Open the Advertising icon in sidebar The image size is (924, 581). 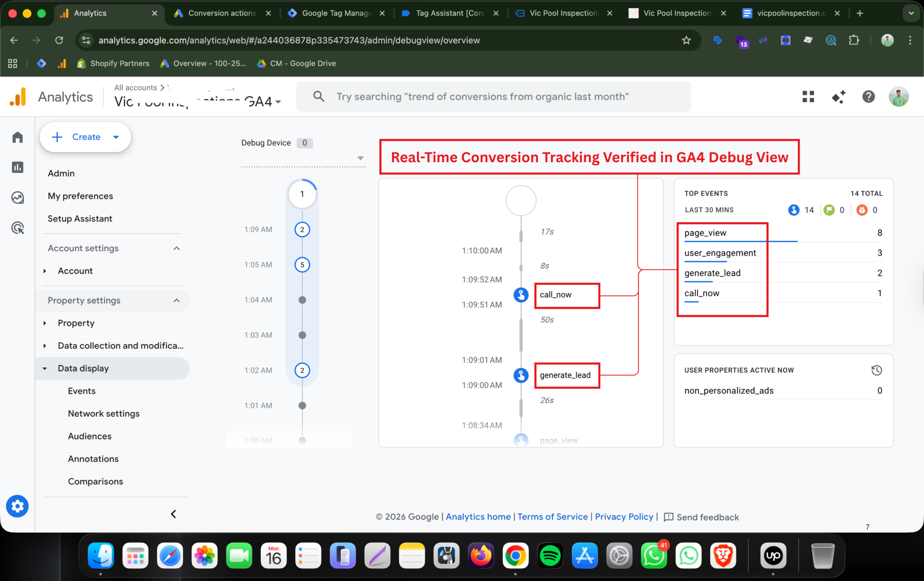click(18, 228)
